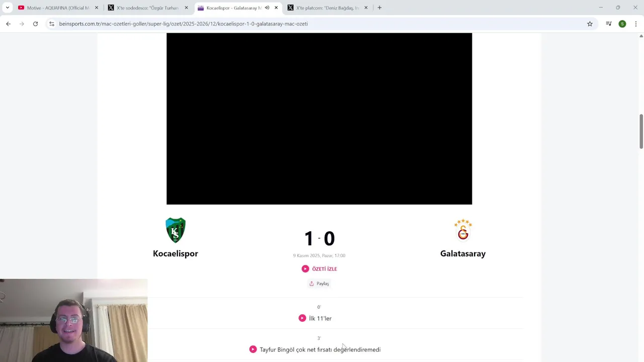644x362 pixels.
Task: Reload the page
Action: tap(35, 24)
